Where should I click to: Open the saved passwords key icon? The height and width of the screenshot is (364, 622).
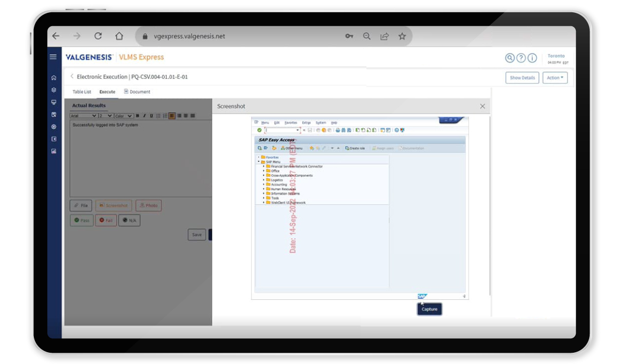pyautogui.click(x=349, y=36)
